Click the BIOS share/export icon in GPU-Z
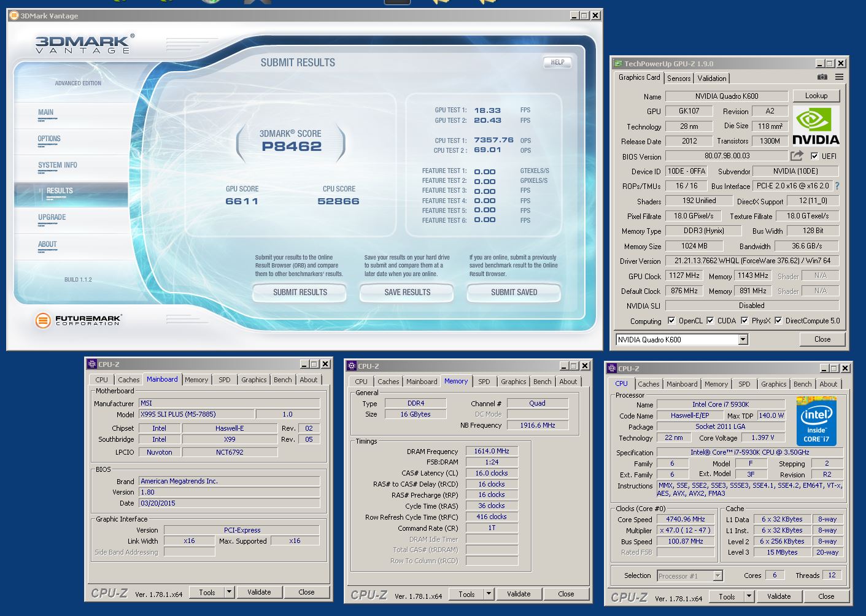This screenshot has height=616, width=866. click(797, 156)
